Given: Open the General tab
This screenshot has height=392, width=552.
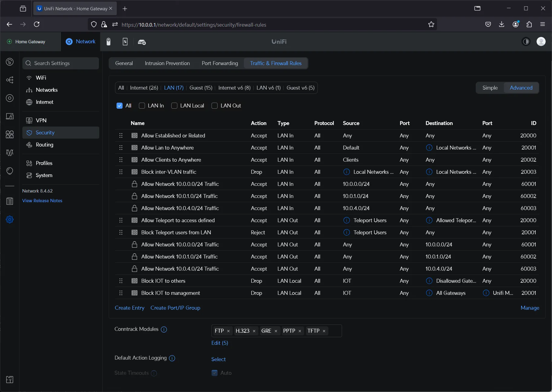Looking at the screenshot, I should [x=124, y=63].
